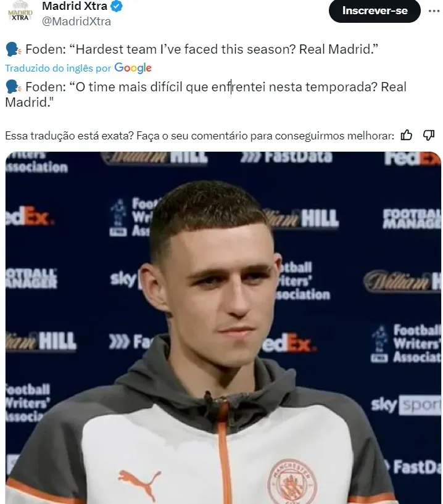Click the speaking head emoji in original tweet
Image resolution: width=443 pixels, height=504 pixels.
pos(14,49)
